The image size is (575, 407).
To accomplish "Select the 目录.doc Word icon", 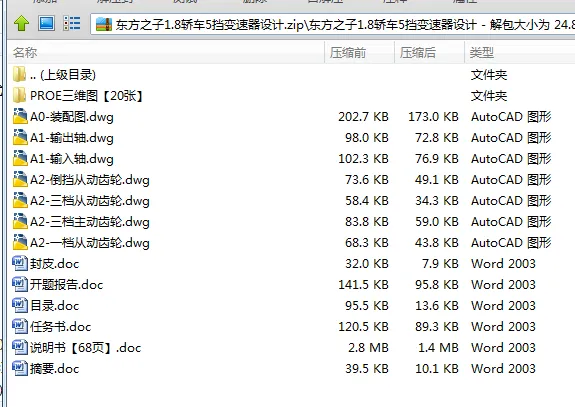I will pos(20,305).
